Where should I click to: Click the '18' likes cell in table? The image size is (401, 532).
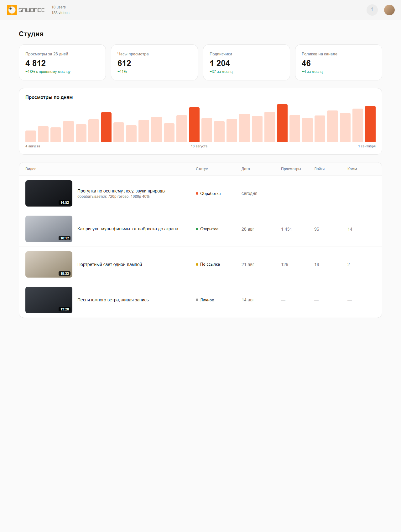(317, 264)
